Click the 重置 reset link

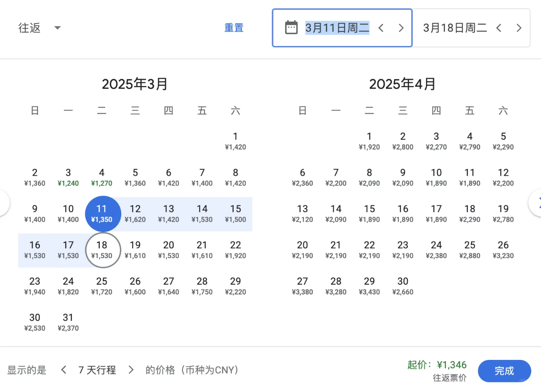(234, 27)
